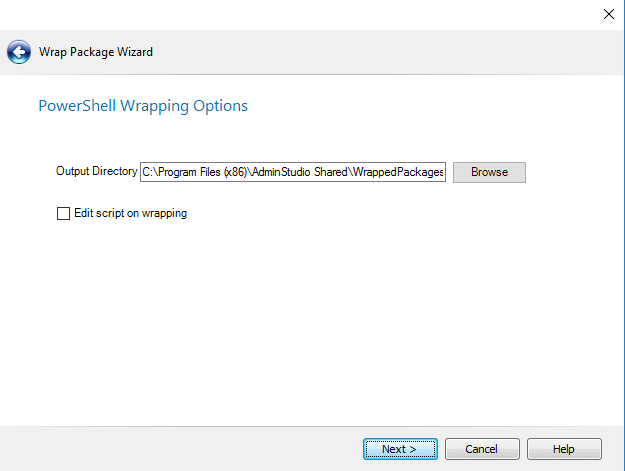Cancel the wizard

(482, 449)
